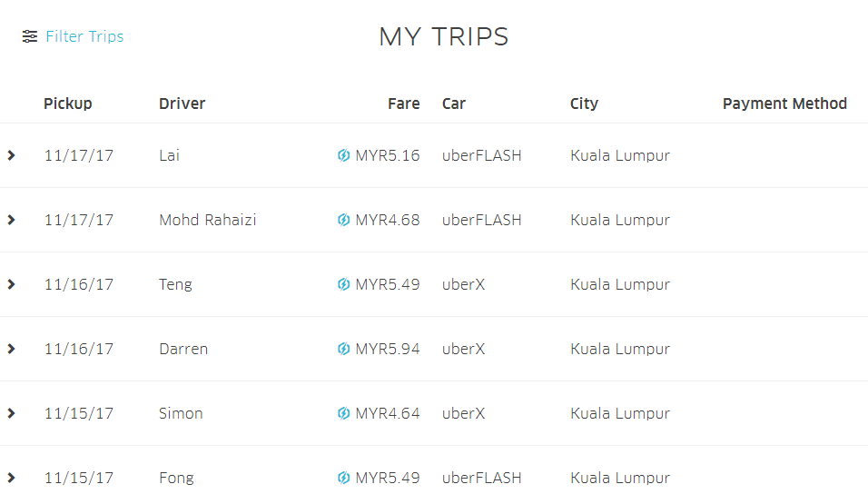
Task: Click the icon beside MYR5.94 fare
Action: coord(344,349)
